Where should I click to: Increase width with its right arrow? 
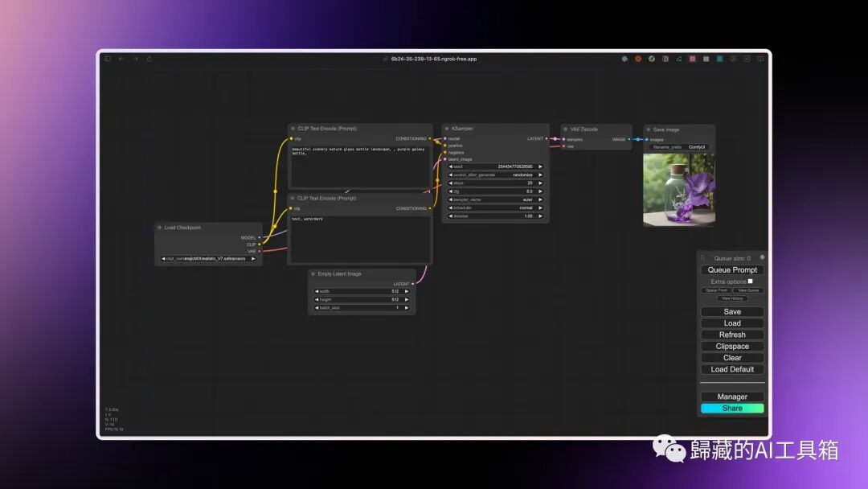[407, 291]
